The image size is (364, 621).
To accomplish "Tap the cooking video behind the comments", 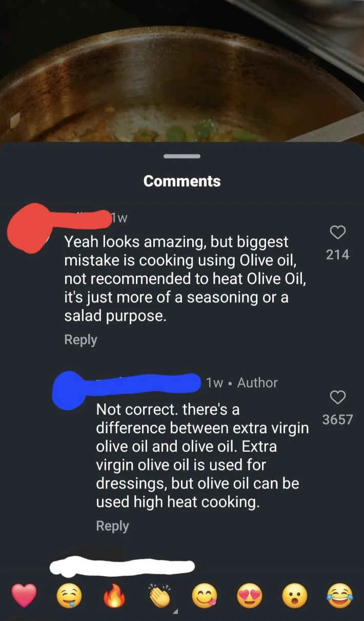I will pos(182,71).
